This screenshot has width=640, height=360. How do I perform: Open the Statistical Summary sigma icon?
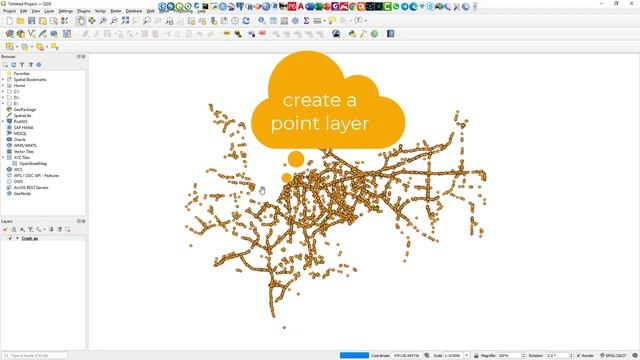click(306, 21)
